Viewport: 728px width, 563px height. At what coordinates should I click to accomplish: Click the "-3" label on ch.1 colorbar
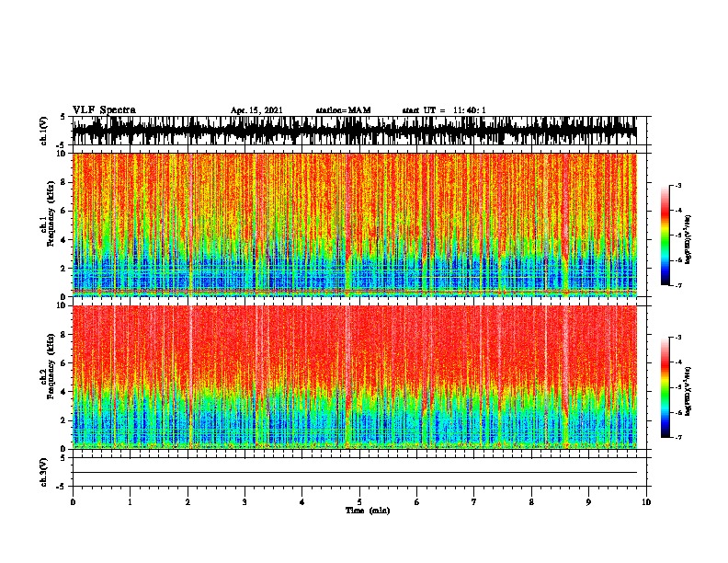678,186
